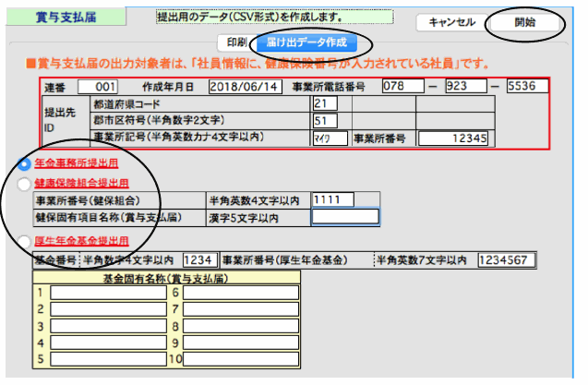588x385 pixels.
Task: Click the 基金番号 field showing 1234
Action: [198, 260]
